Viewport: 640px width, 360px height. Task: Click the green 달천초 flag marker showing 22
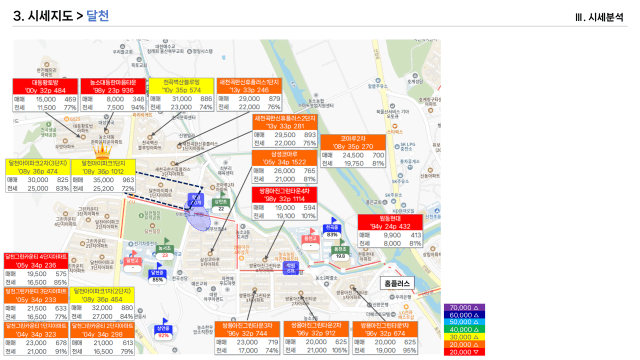[221, 202]
